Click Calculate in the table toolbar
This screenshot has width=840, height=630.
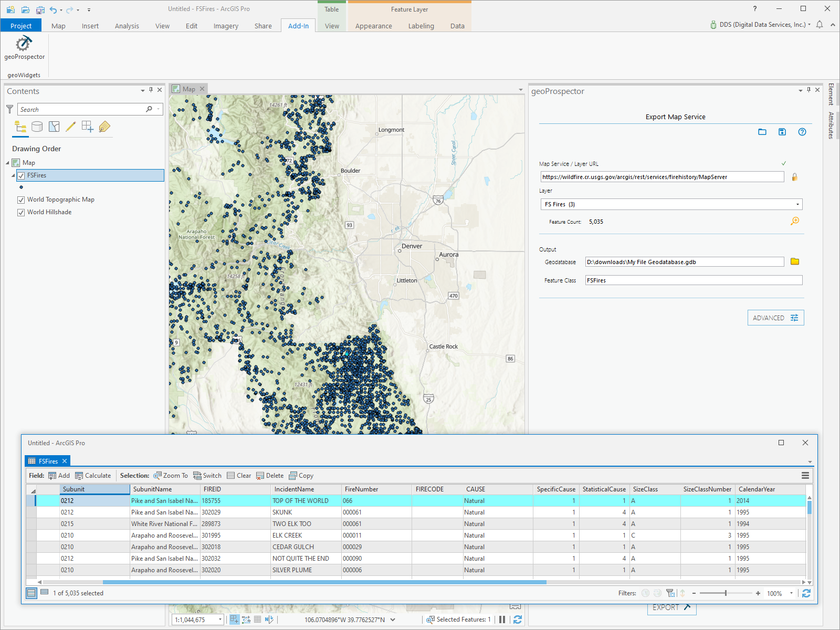(93, 476)
